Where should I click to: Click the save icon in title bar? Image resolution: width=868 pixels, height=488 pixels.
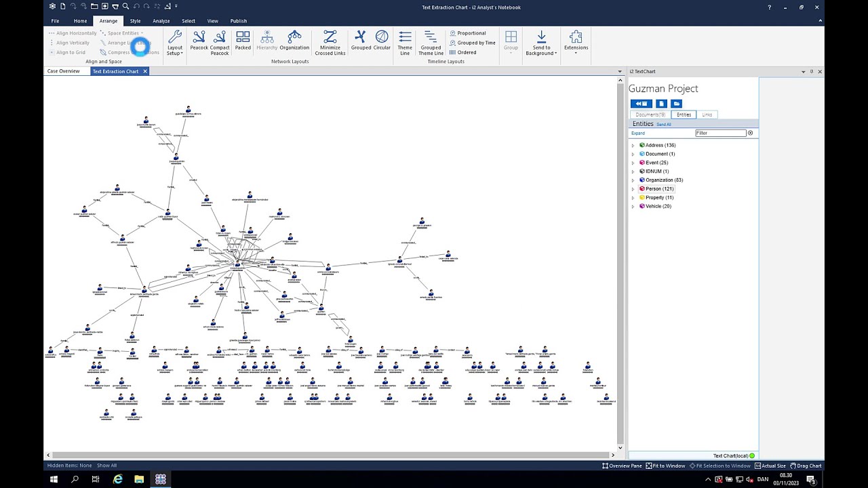[x=104, y=7]
